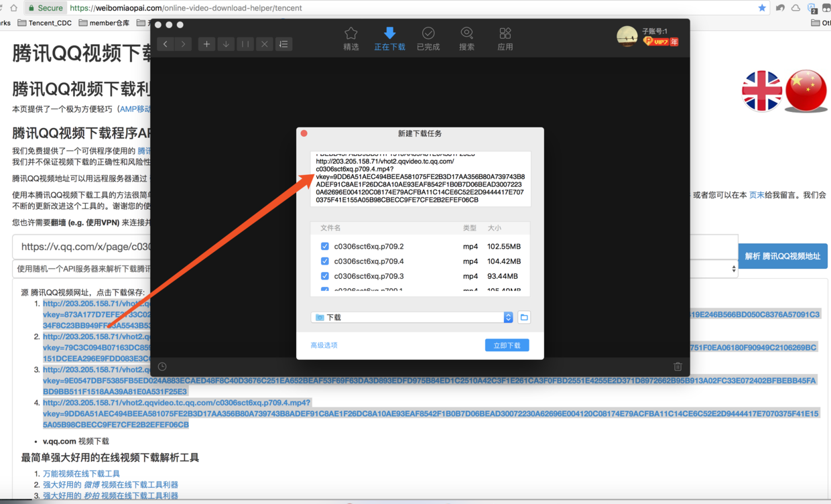Click the v.qq.com video URL input field
Image resolution: width=831 pixels, height=504 pixels.
click(x=375, y=247)
